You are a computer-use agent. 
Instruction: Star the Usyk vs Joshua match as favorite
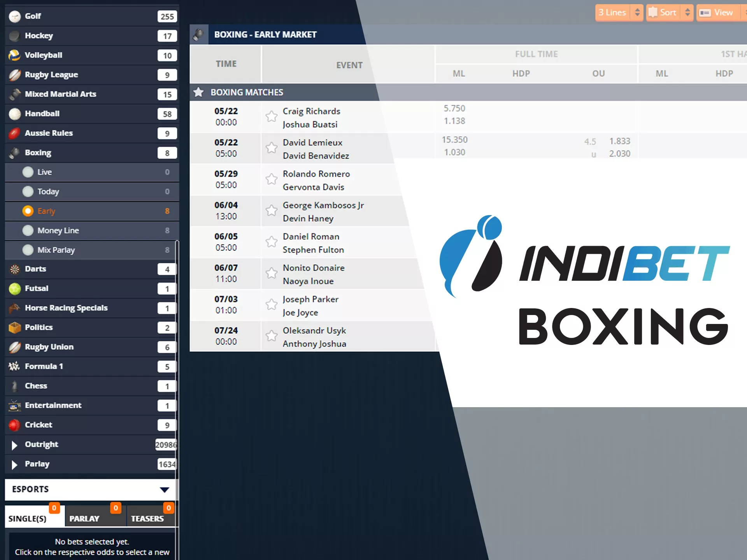272,336
